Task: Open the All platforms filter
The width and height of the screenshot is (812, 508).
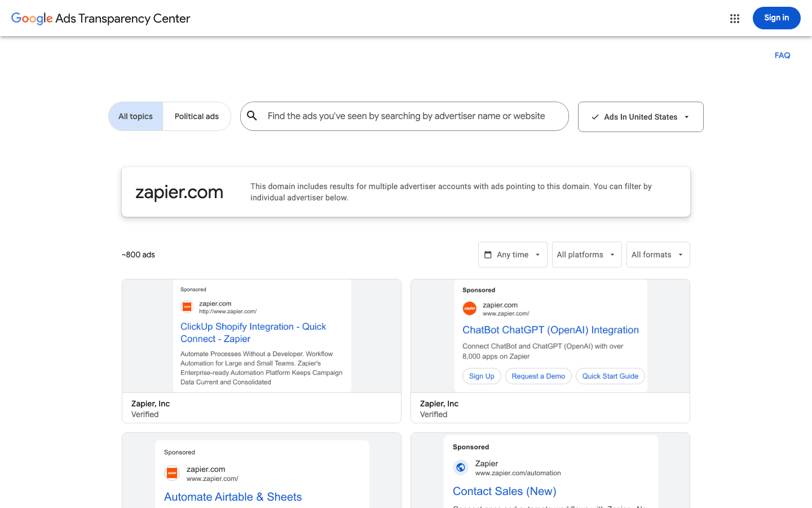Action: click(586, 255)
